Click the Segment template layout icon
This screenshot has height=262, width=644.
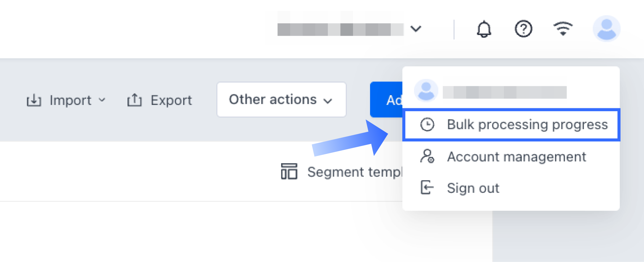coord(289,171)
